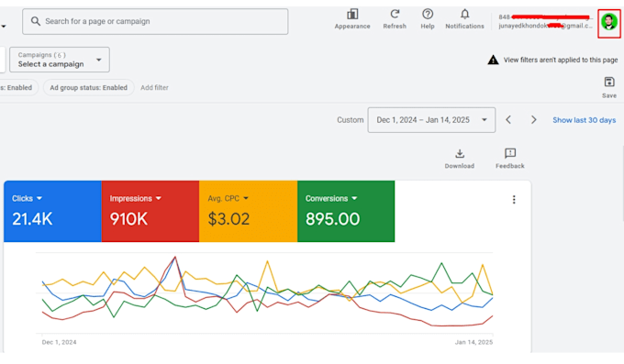The width and height of the screenshot is (624, 364).
Task: Open the account profile avatar
Action: 609,22
